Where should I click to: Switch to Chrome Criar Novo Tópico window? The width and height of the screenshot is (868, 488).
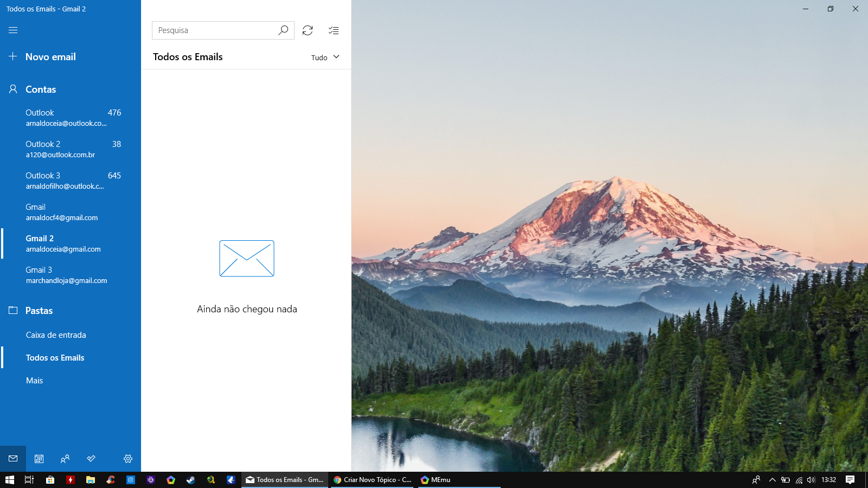click(372, 480)
